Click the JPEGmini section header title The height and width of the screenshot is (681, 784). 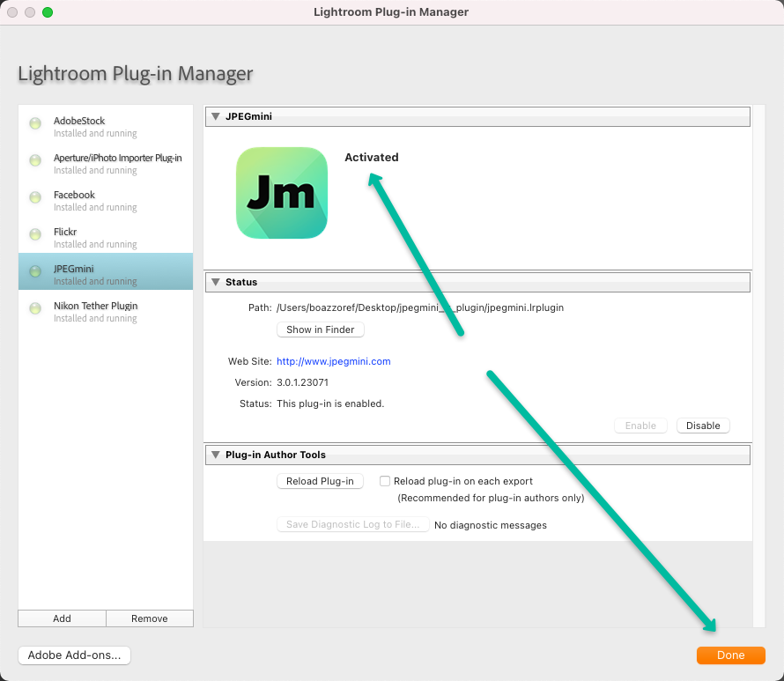[x=248, y=116]
